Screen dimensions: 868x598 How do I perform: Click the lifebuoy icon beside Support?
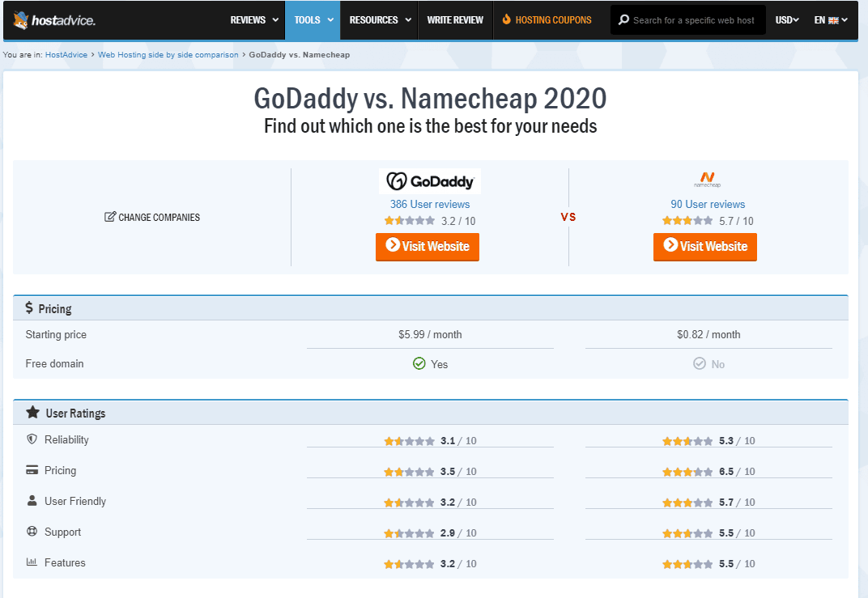point(32,531)
